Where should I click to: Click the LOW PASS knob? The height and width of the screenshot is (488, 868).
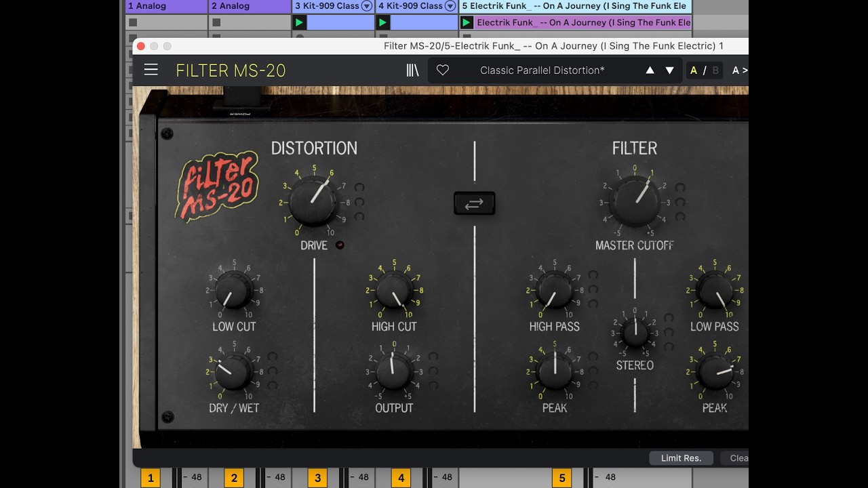(715, 291)
